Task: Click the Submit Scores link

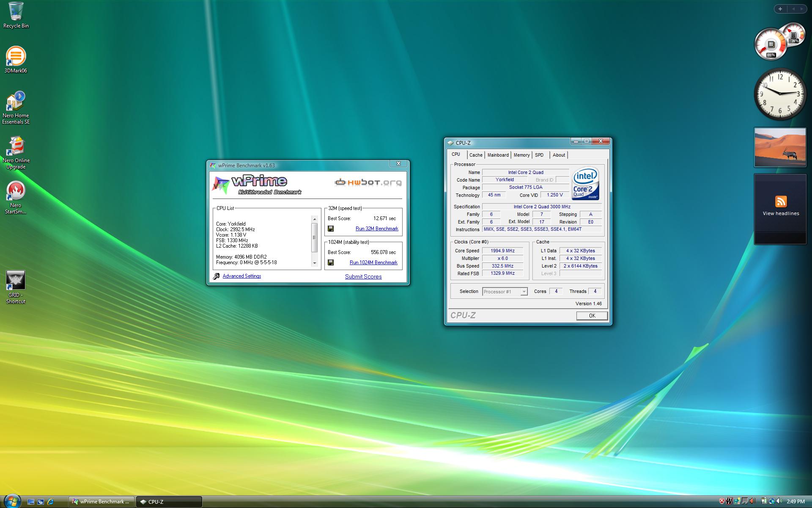Action: pos(363,276)
